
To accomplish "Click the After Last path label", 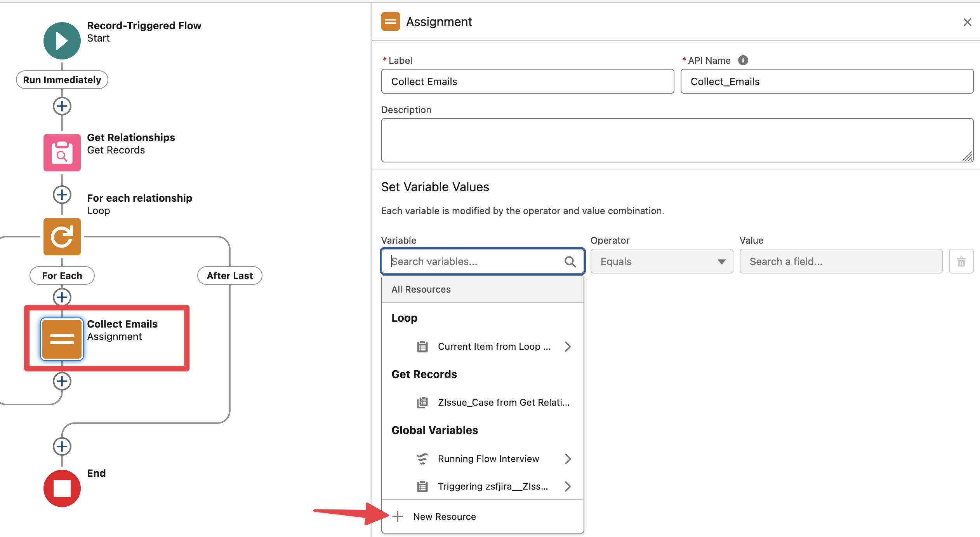I will coord(229,275).
